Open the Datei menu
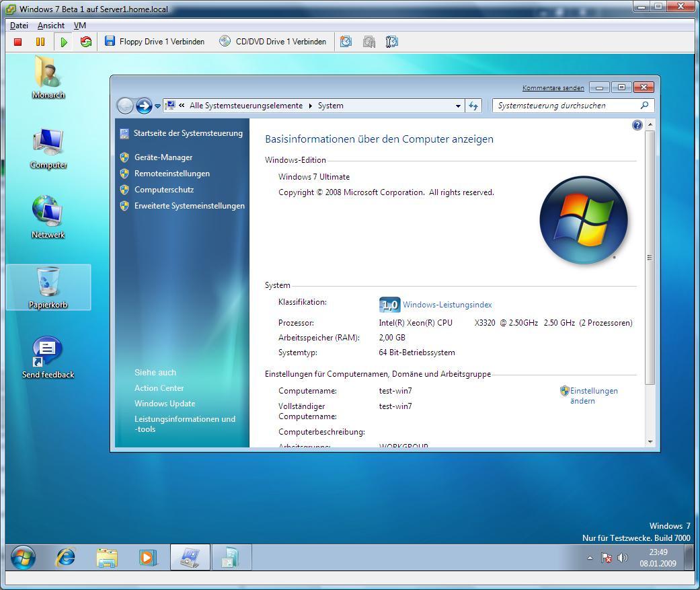700x590 pixels. [x=20, y=26]
